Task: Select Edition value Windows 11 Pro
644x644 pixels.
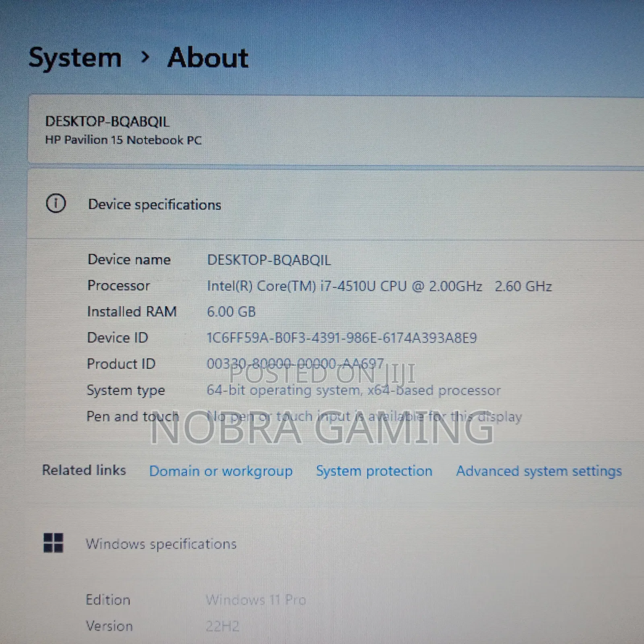Action: click(256, 600)
